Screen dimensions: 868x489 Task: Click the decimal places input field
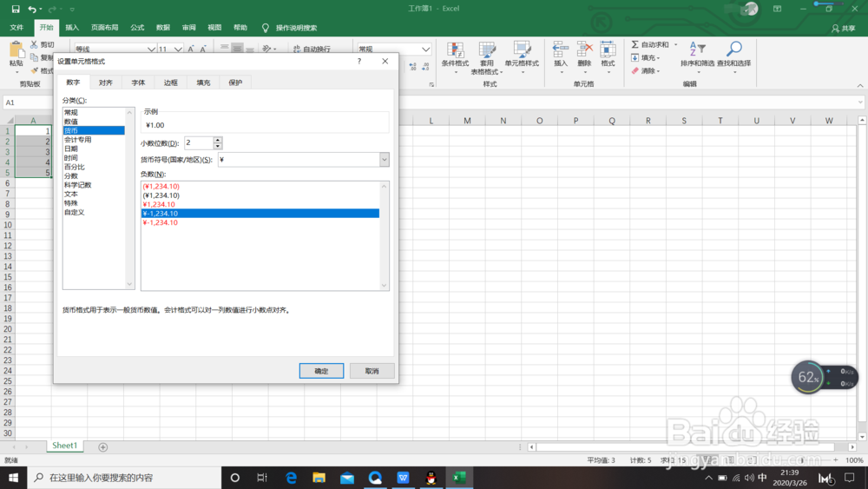pos(198,143)
